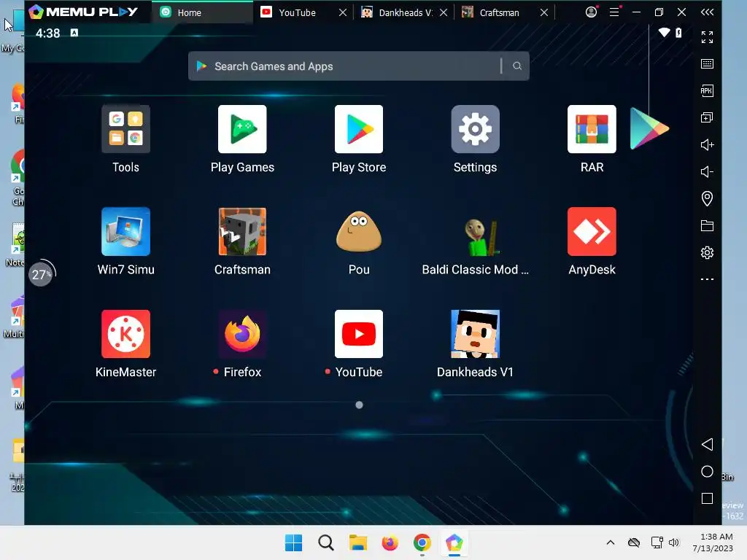The width and height of the screenshot is (747, 560).
Task: Show more sidebar tools (three dots)
Action: [707, 279]
